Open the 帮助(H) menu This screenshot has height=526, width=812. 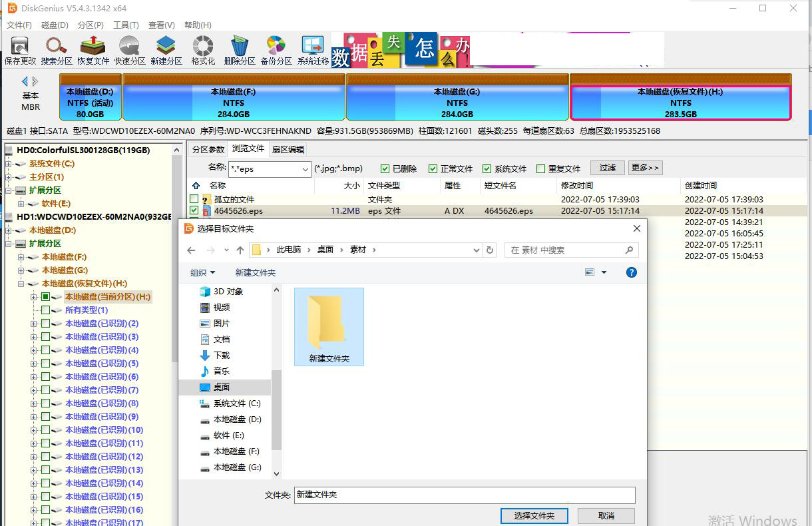click(198, 25)
